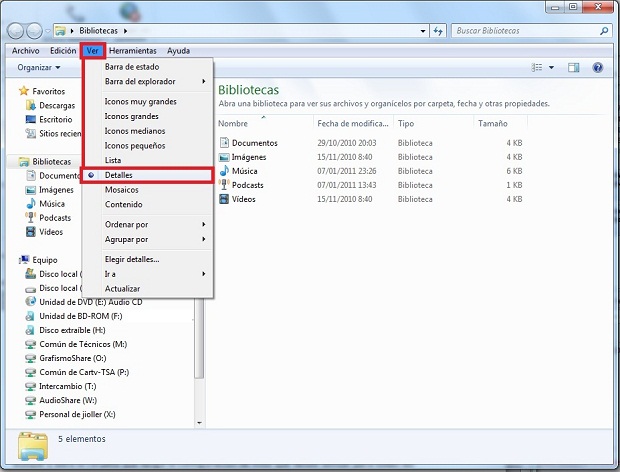
Task: Click Bibliotecas in the address breadcrumb
Action: pyautogui.click(x=98, y=31)
